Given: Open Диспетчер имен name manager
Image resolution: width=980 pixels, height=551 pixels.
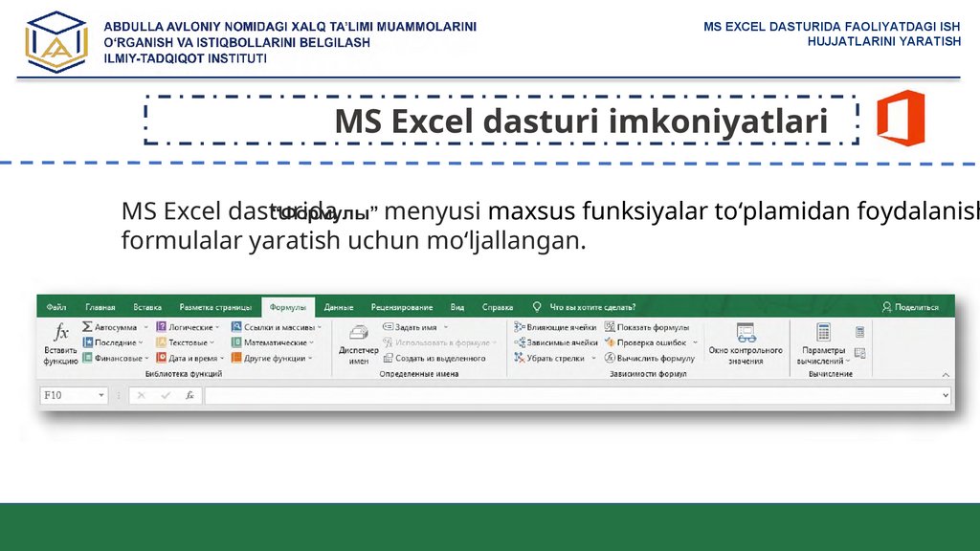Looking at the screenshot, I should (x=358, y=344).
